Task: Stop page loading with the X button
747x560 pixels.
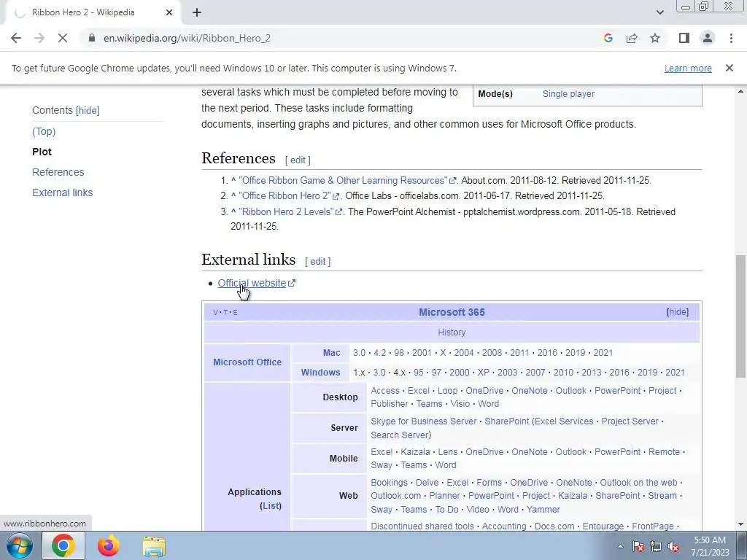Action: (63, 38)
